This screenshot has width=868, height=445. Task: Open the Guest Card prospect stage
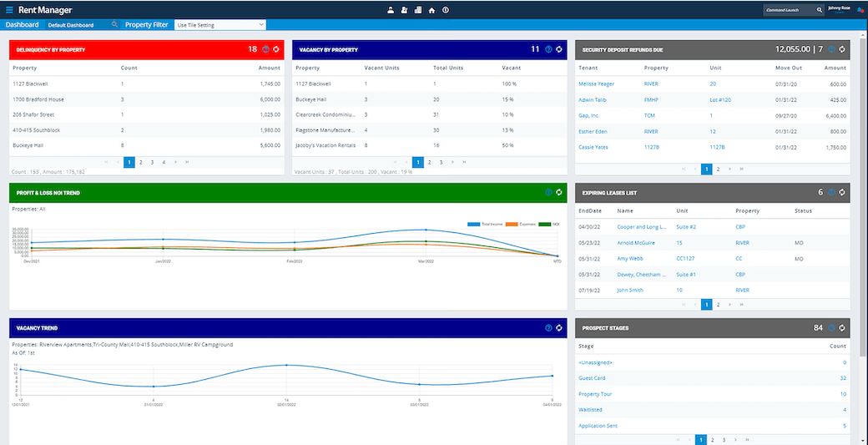tap(592, 378)
